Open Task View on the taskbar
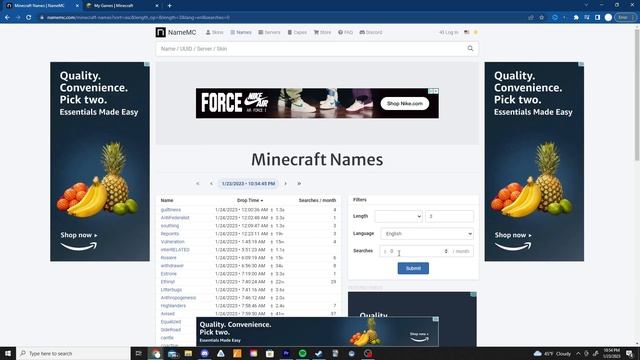 click(x=138, y=353)
